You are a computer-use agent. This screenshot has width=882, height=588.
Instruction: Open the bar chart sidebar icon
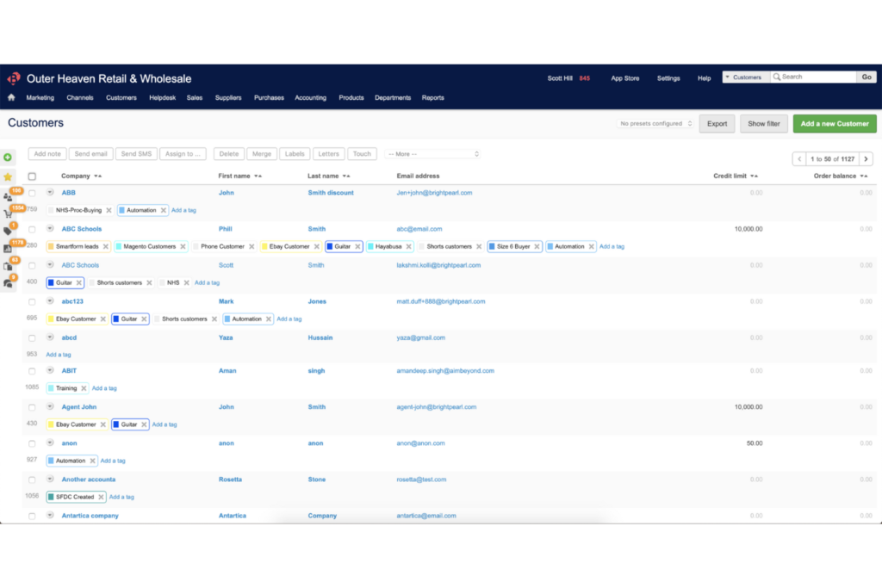click(8, 249)
